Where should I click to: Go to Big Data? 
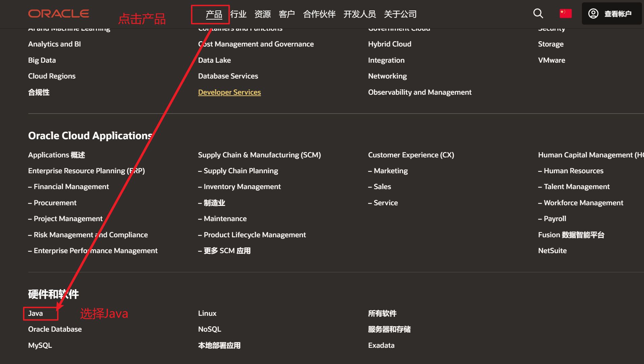[42, 60]
